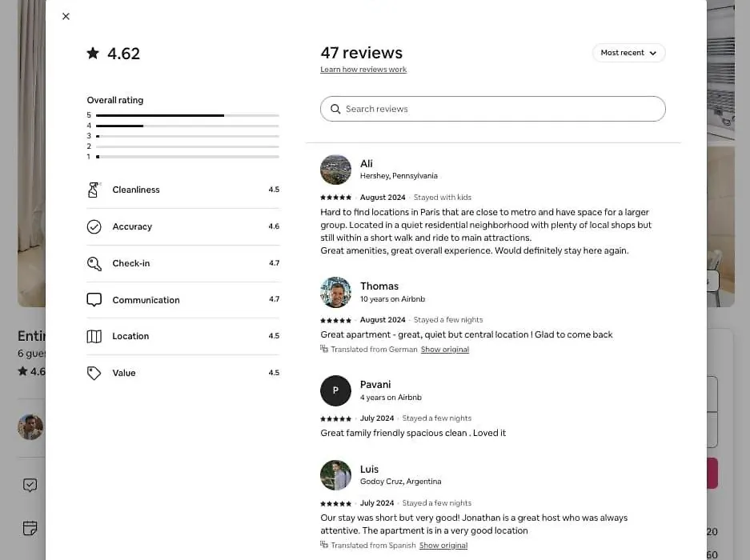
Task: Click the Communication speech bubble icon
Action: tap(94, 300)
